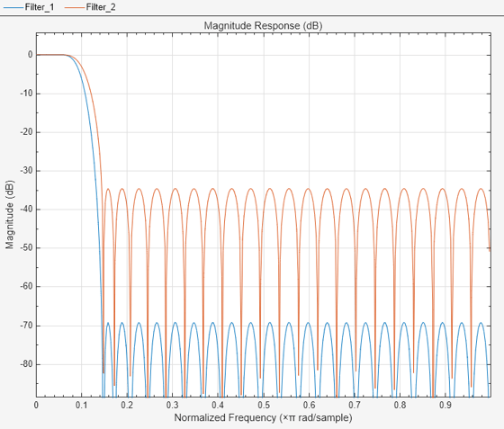Image resolution: width=504 pixels, height=429 pixels.
Task: Click the blue Filter_1 legend line
Action: click(x=13, y=7)
